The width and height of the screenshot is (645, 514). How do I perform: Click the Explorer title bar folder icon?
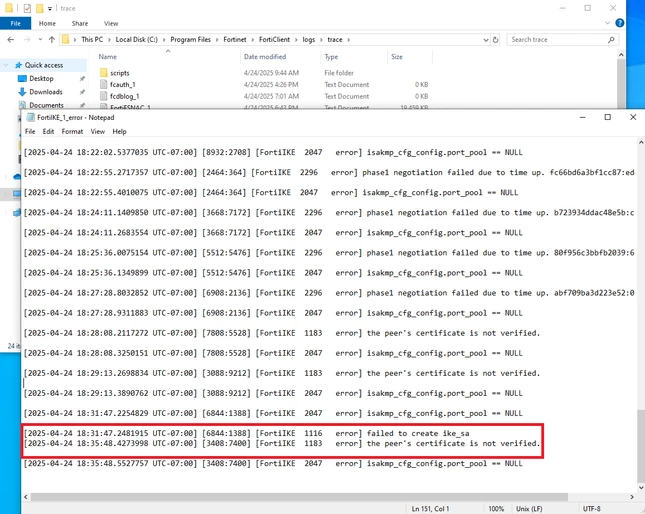9,8
